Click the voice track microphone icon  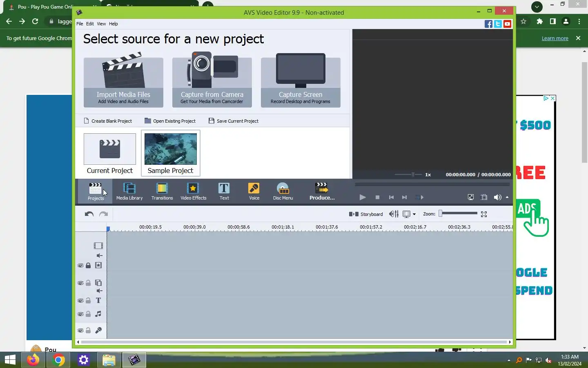98,330
